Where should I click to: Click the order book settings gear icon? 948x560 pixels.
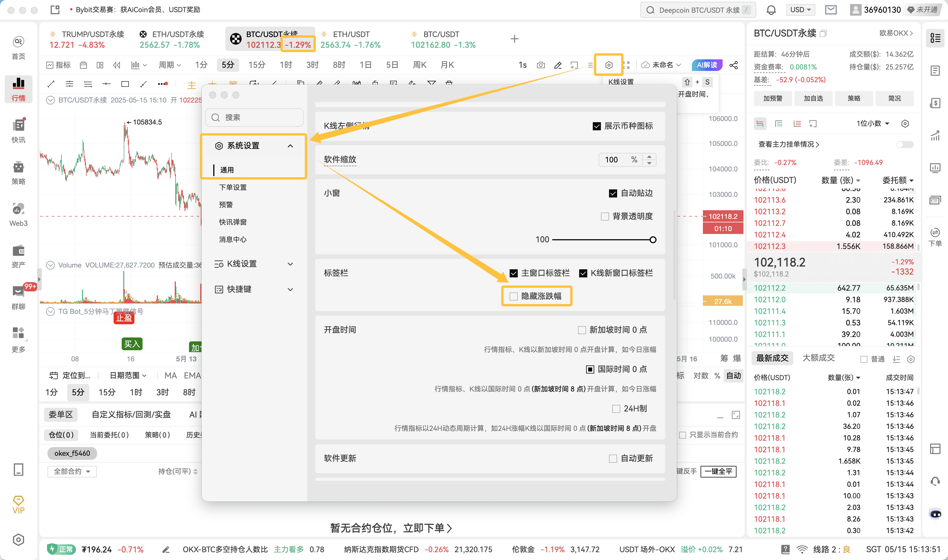905,123
